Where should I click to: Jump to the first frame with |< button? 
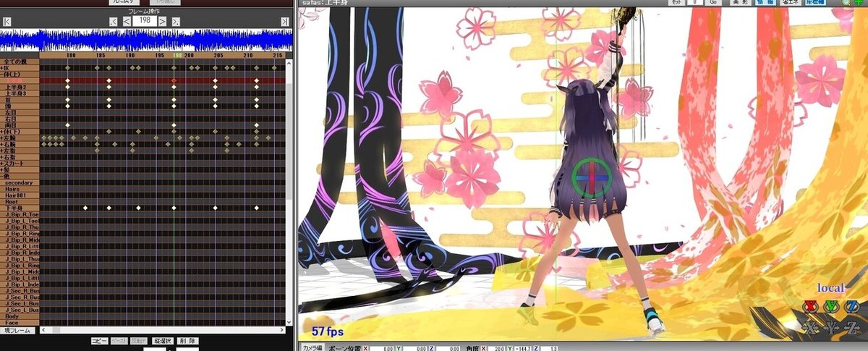click(7, 22)
